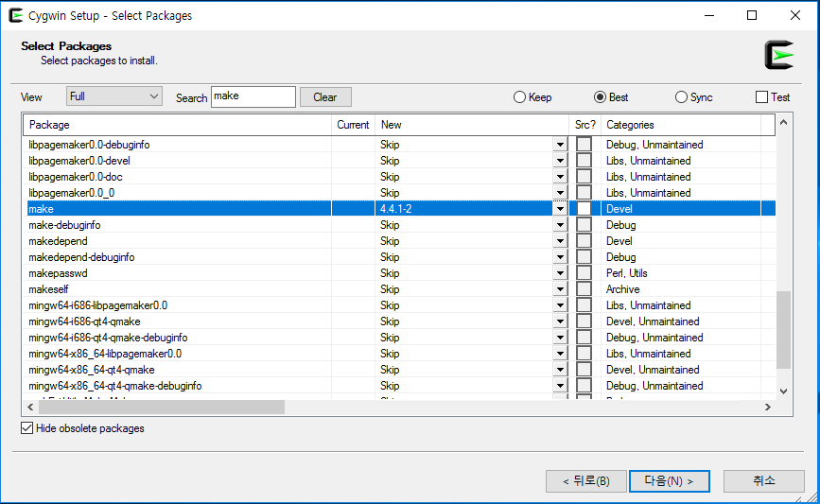Select the makeself package row
Image resolution: width=820 pixels, height=504 pixels.
point(399,289)
